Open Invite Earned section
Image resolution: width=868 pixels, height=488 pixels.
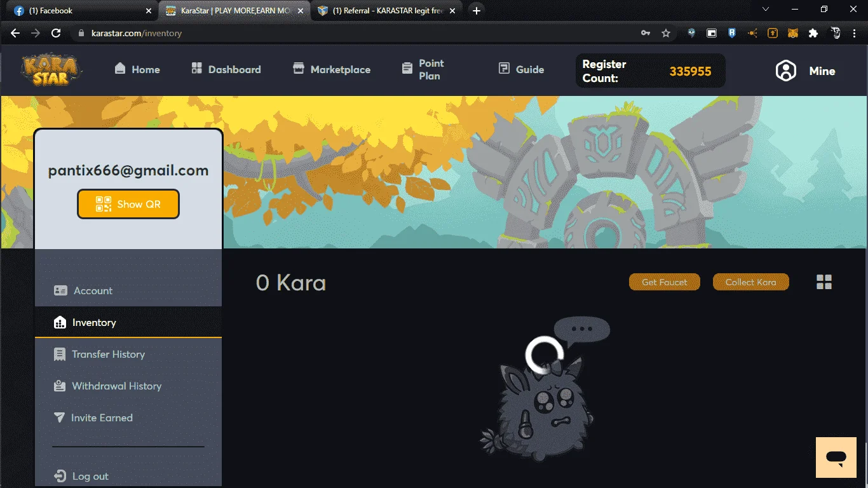(128, 417)
